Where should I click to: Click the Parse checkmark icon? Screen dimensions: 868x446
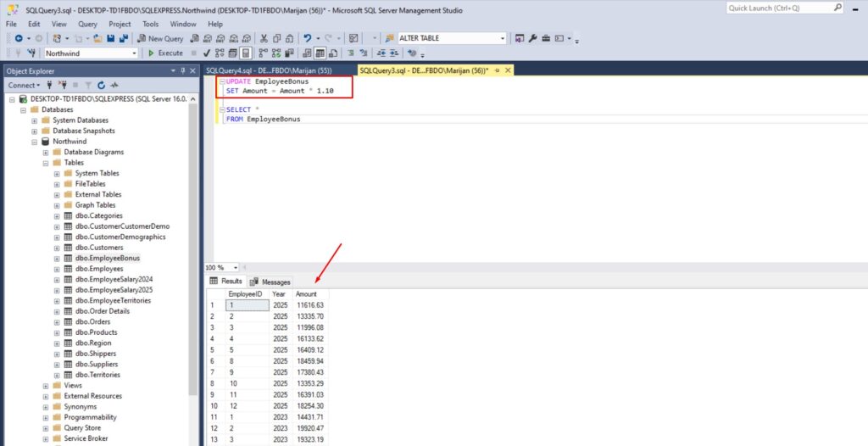click(207, 53)
